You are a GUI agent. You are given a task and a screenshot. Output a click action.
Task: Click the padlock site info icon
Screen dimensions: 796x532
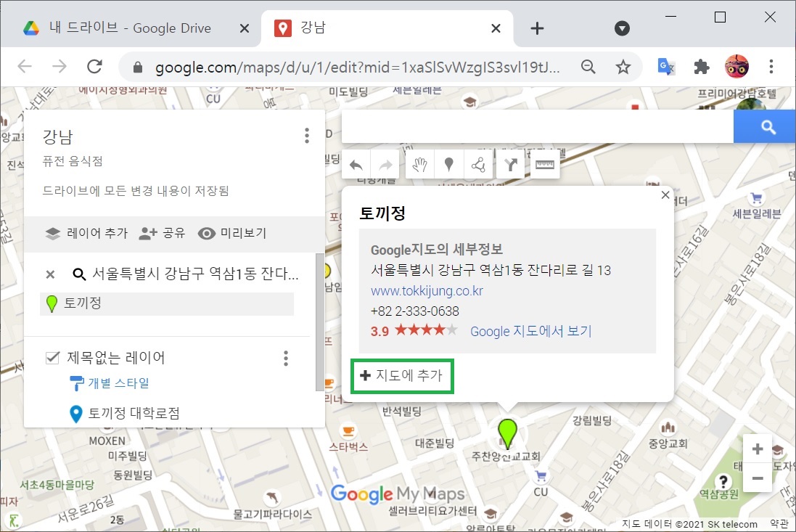(138, 67)
